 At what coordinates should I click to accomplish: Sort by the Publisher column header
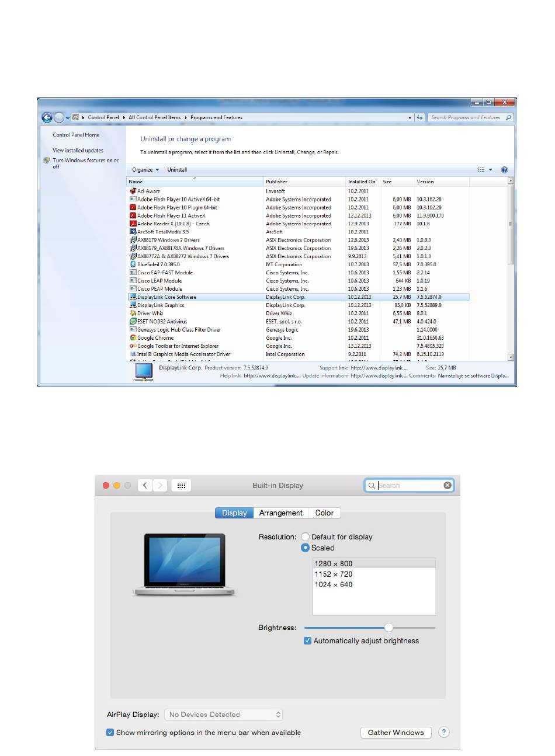[x=304, y=182]
